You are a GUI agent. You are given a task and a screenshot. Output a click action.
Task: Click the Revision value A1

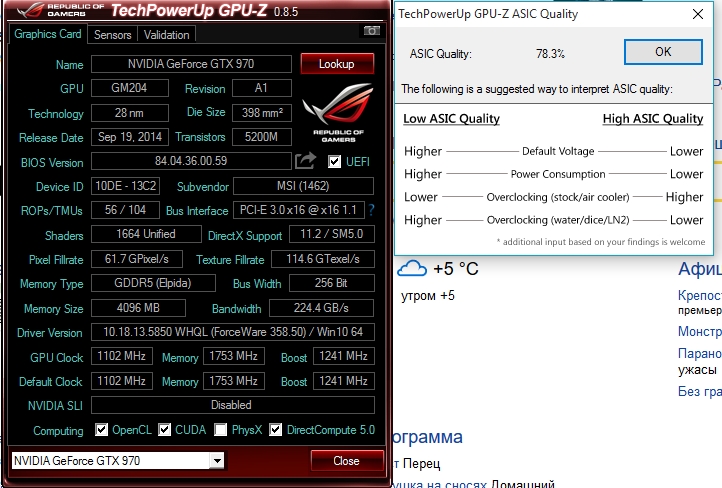(262, 88)
